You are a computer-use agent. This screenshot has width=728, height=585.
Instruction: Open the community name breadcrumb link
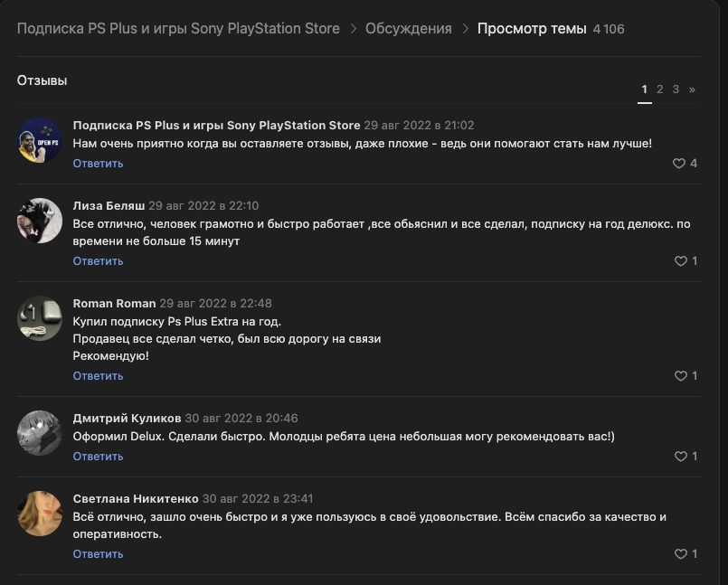[178, 29]
